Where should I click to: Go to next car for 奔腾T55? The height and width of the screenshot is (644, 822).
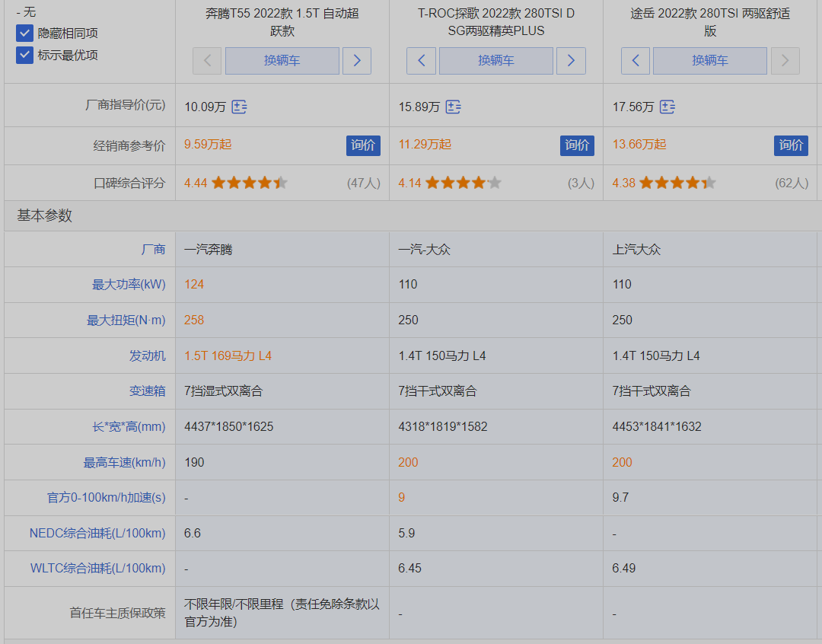[x=357, y=61]
